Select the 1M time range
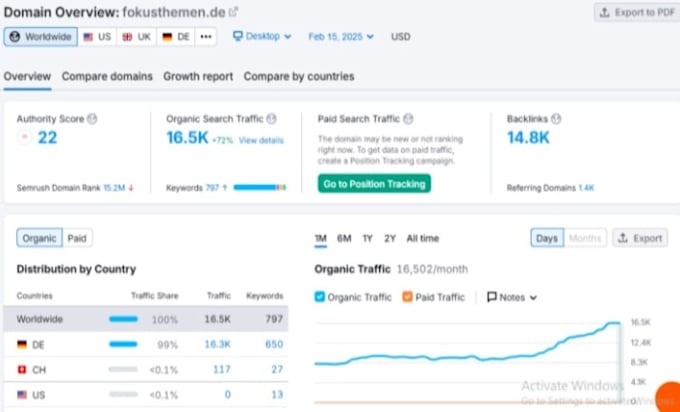The image size is (680, 412). pyautogui.click(x=320, y=238)
